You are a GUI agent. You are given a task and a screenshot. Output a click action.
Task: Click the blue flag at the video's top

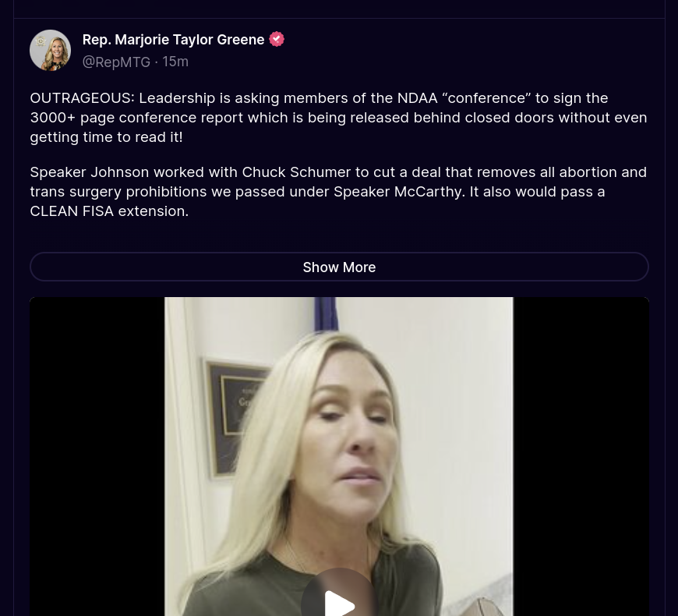(326, 313)
